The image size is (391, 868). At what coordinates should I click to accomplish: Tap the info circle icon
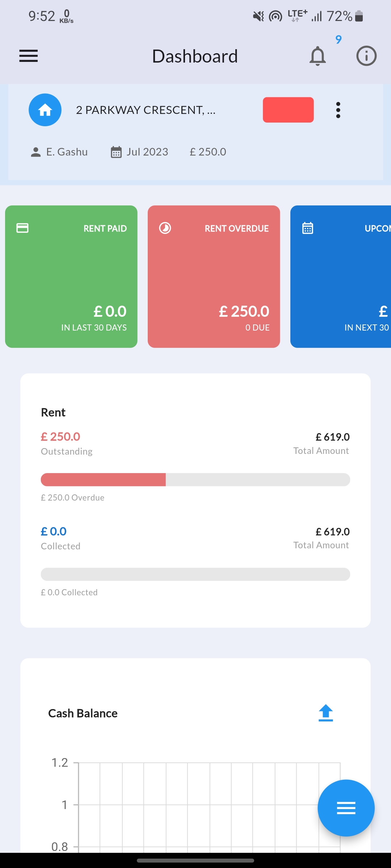[366, 56]
